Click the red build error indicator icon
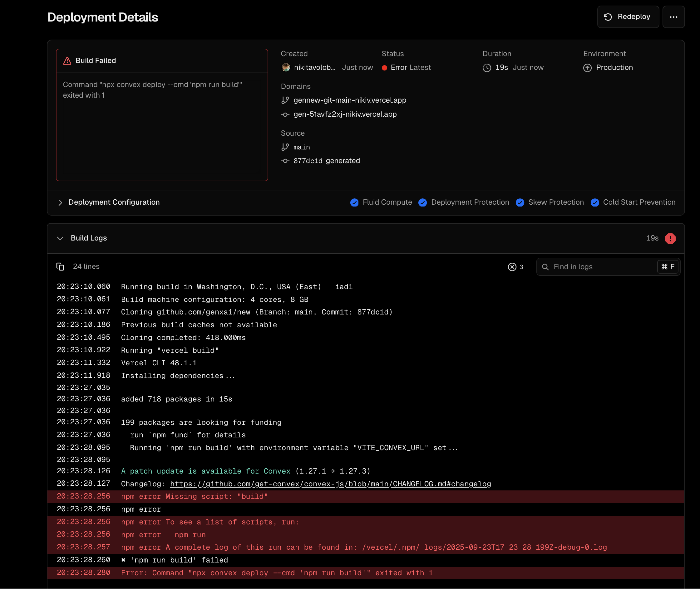700x589 pixels. coord(670,239)
